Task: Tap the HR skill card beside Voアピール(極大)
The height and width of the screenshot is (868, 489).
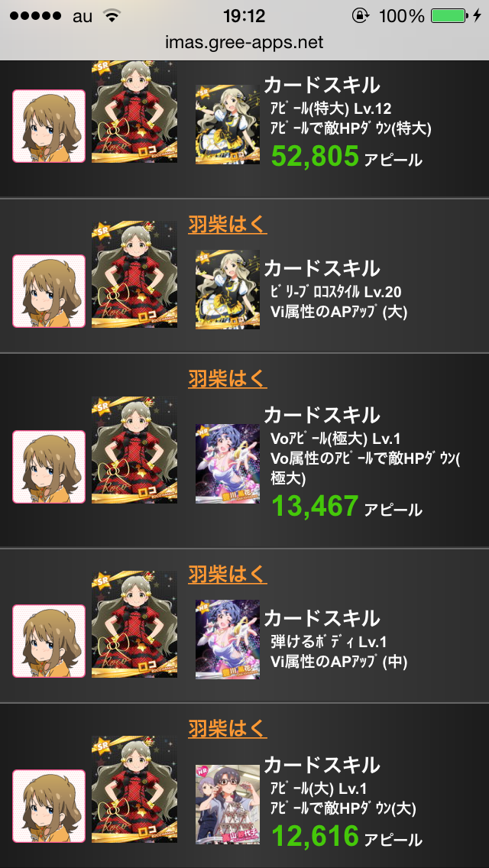Action: tap(228, 464)
